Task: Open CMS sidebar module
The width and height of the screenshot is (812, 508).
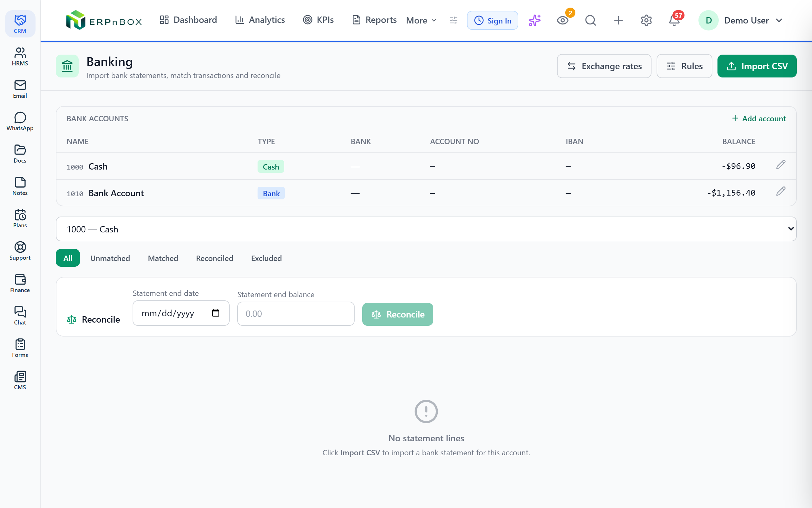Action: (20, 380)
